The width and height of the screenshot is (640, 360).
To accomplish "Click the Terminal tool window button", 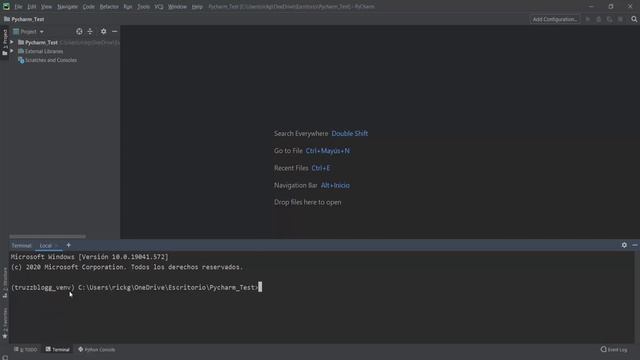I will 58,349.
